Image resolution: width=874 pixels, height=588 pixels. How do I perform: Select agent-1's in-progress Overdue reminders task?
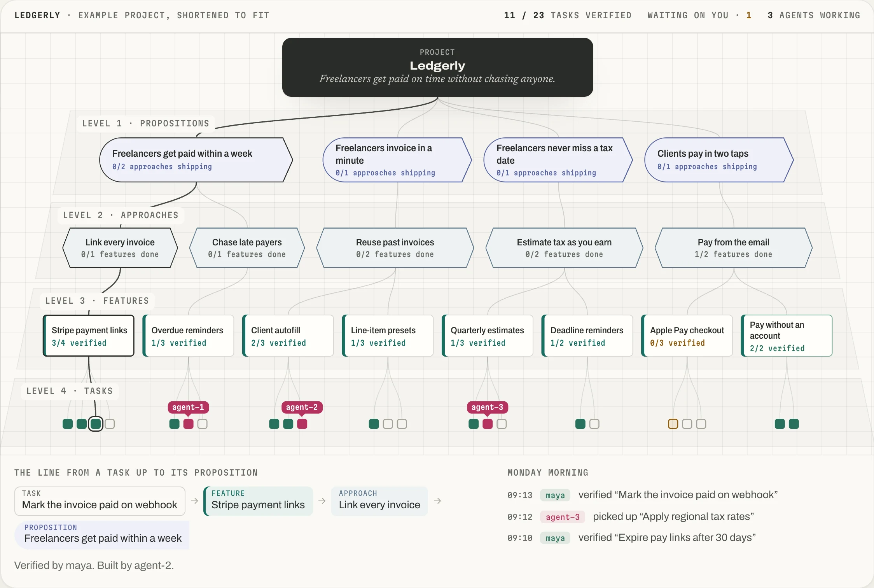click(189, 424)
